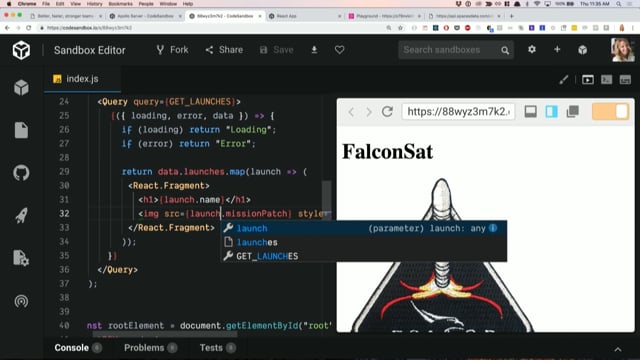Open the GitHub sidebar panel
640x360 pixels.
pos(21,173)
